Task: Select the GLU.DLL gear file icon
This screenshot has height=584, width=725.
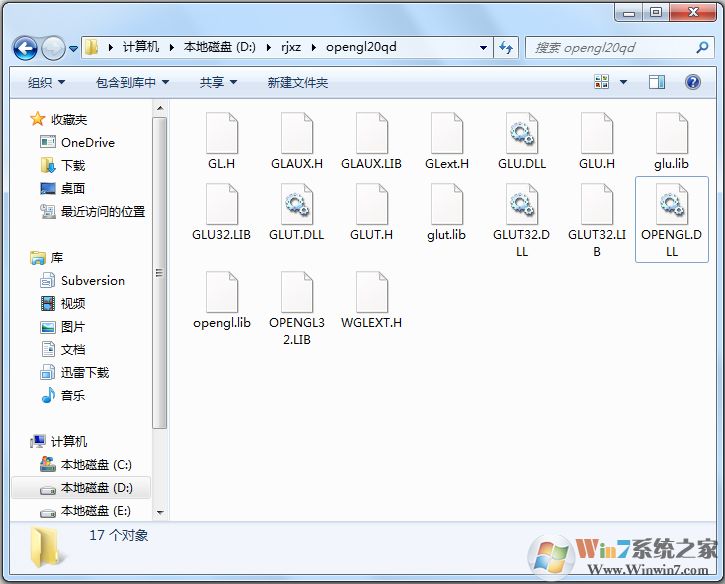Action: tap(522, 133)
